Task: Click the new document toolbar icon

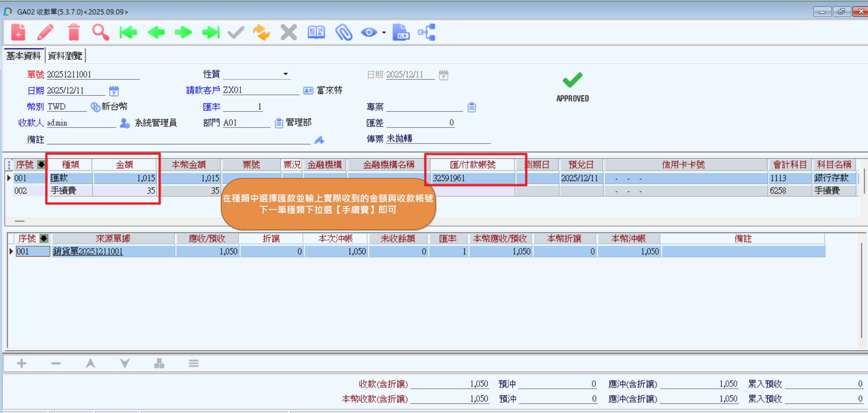Action: [x=18, y=33]
